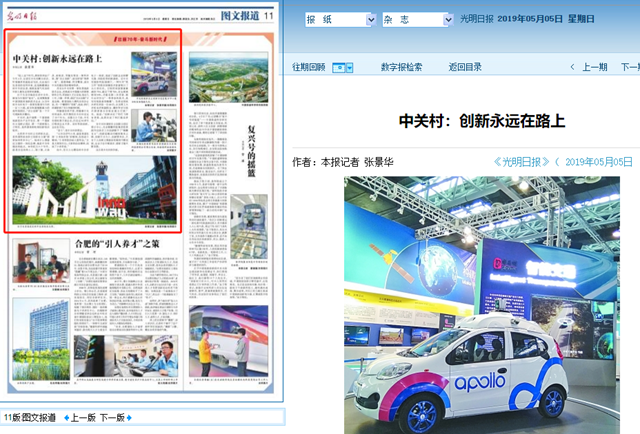
Task: Open 数字报检索 search link
Action: [401, 67]
